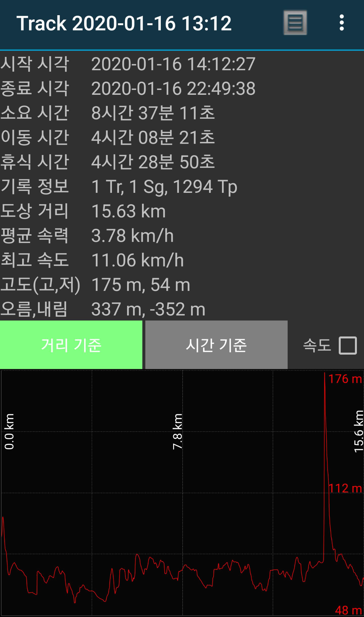Tap the 7.8 km chart midpoint label

coord(177,432)
